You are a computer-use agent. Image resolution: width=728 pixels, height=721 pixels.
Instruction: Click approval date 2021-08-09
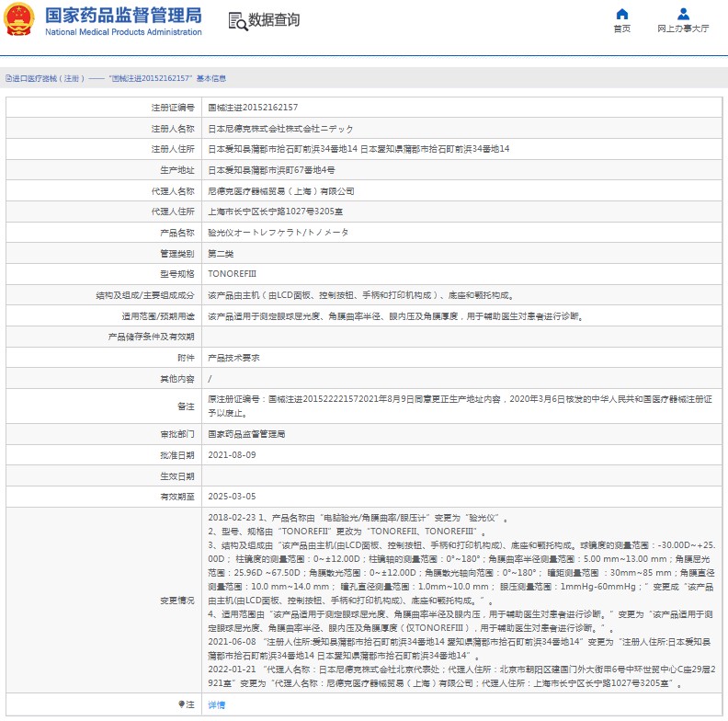click(x=232, y=455)
